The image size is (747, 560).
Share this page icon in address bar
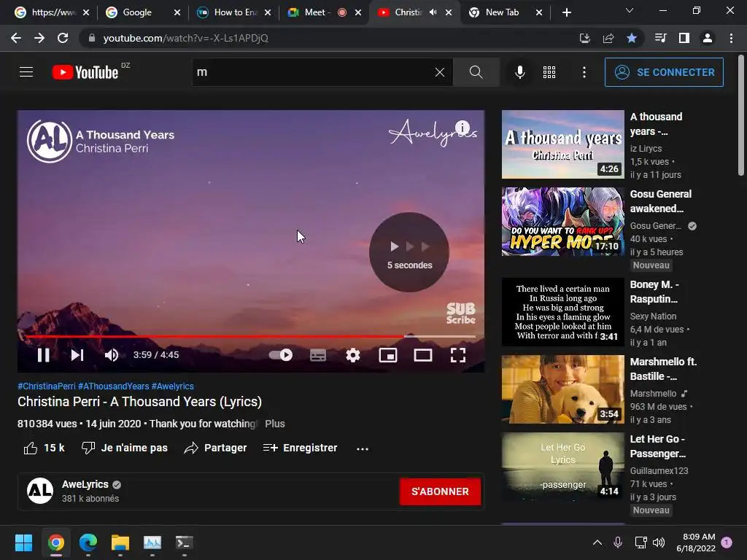pyautogui.click(x=608, y=38)
